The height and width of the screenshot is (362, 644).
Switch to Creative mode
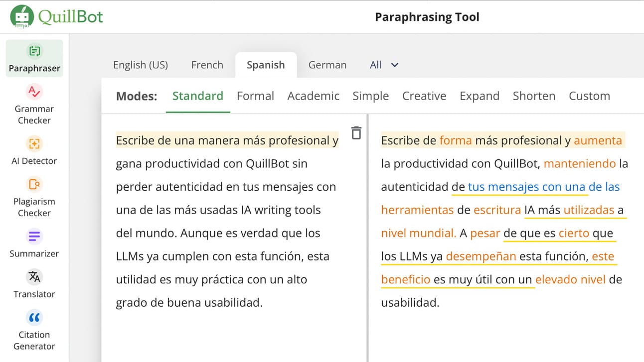click(x=424, y=96)
